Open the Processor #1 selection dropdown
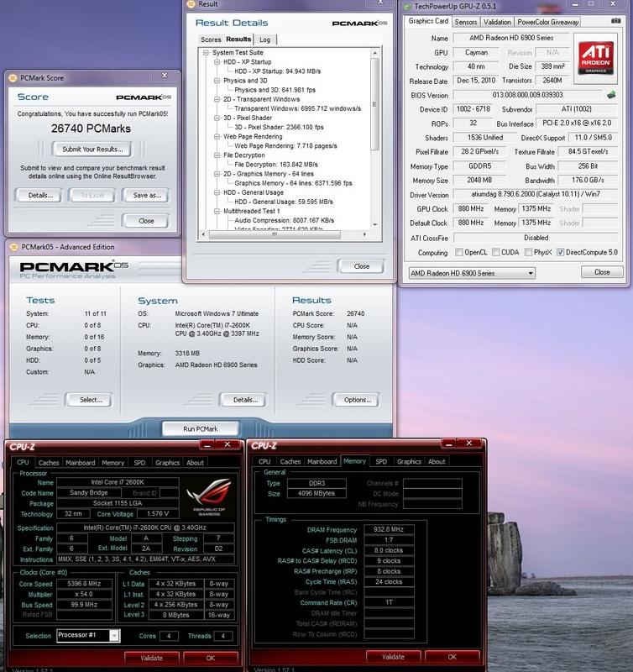 [x=114, y=636]
